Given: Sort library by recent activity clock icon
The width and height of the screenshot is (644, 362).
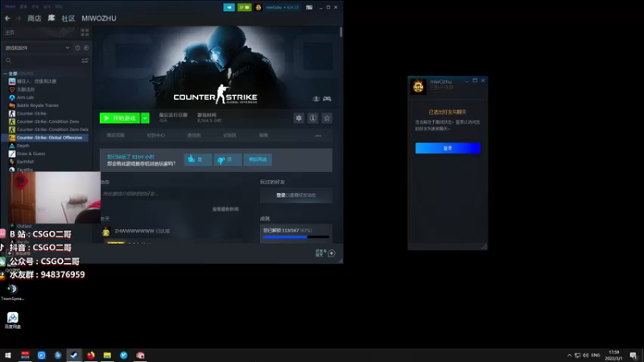Looking at the screenshot, I should (77, 47).
